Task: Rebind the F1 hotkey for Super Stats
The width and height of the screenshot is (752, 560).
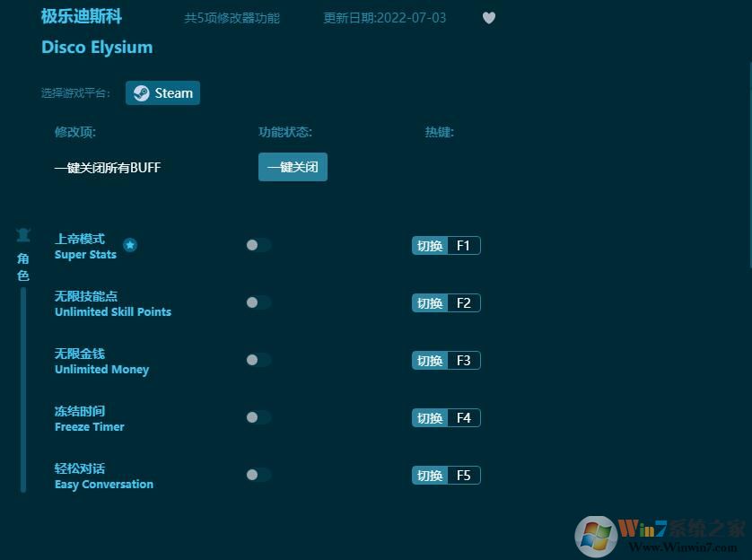Action: click(x=446, y=245)
